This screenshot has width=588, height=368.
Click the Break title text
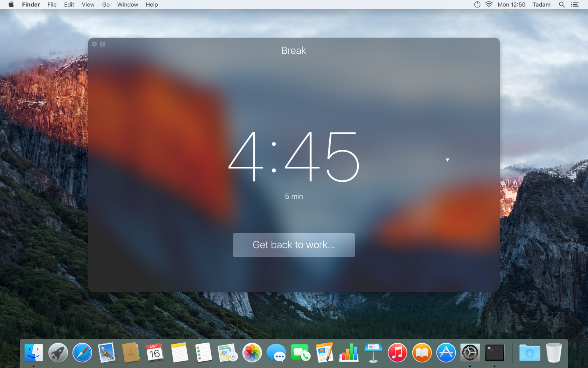(x=294, y=50)
